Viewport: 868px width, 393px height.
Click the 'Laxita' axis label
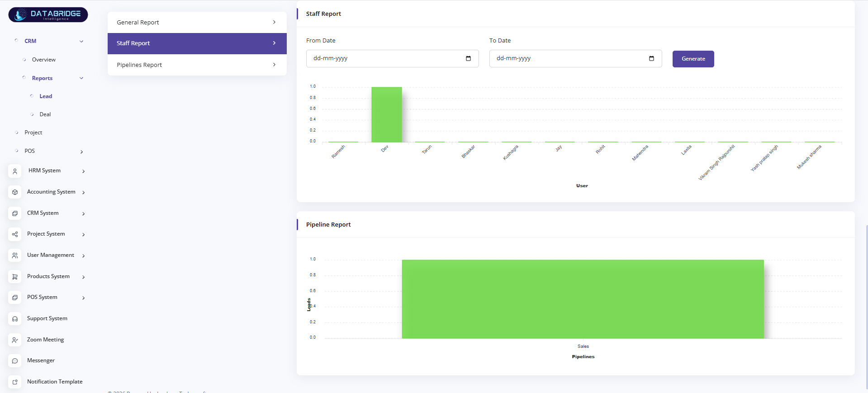click(x=686, y=150)
